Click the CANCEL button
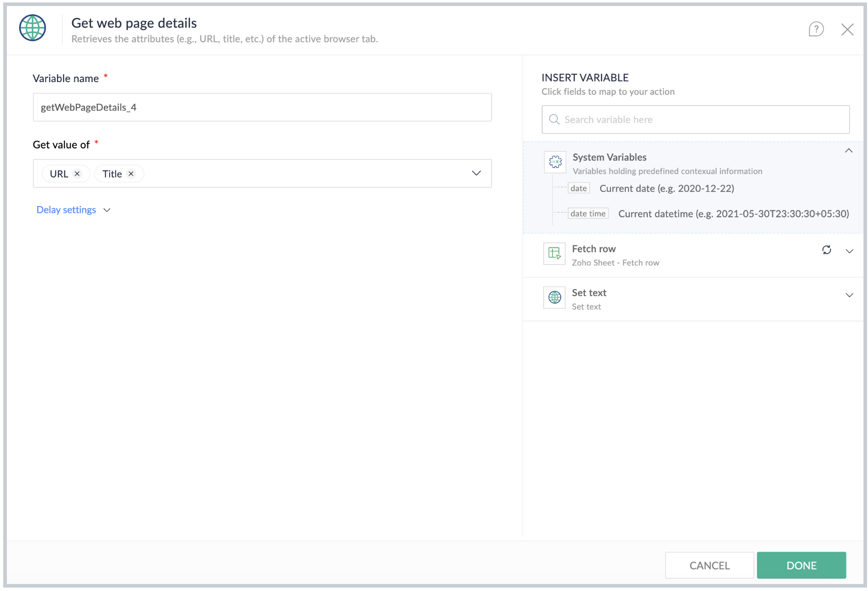This screenshot has height=591, width=868. pyautogui.click(x=710, y=565)
